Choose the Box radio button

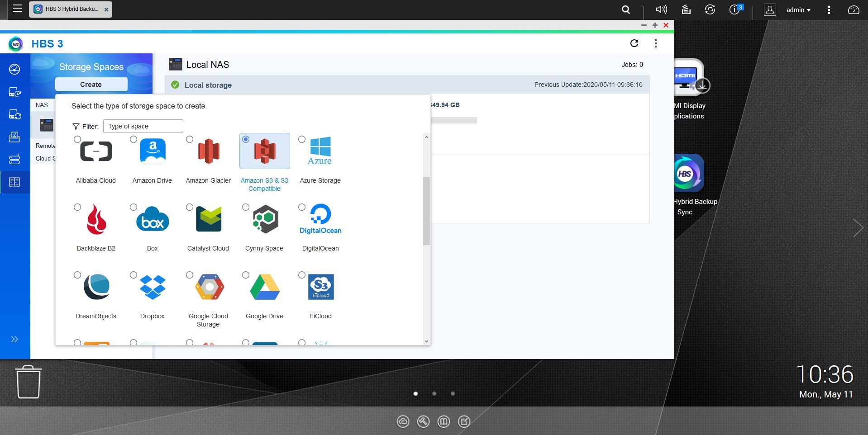[x=134, y=207]
